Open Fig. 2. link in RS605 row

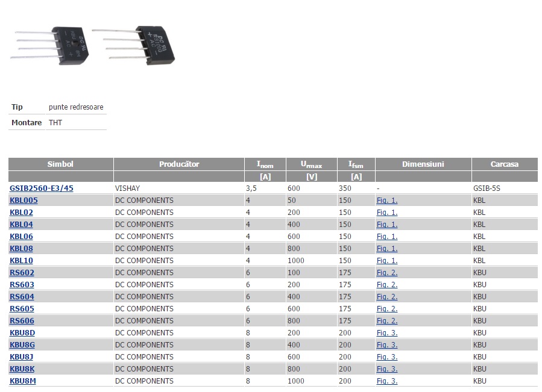coord(387,308)
